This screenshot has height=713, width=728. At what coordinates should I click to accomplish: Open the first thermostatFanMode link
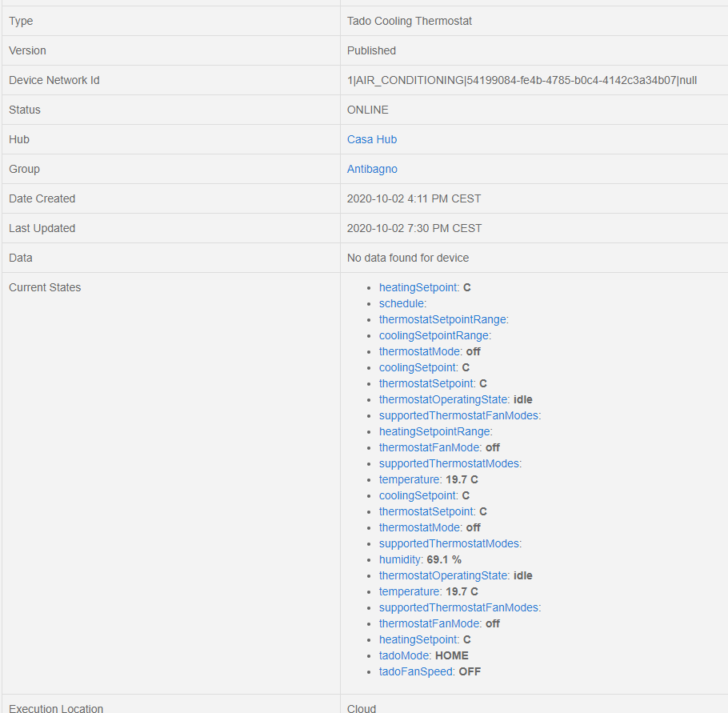(x=429, y=447)
